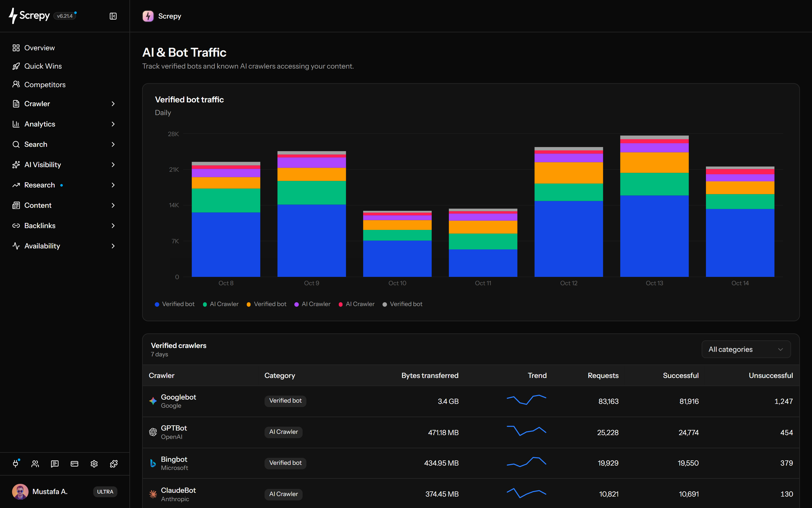Expand the Crawler menu chevron
The width and height of the screenshot is (812, 508).
tap(113, 104)
